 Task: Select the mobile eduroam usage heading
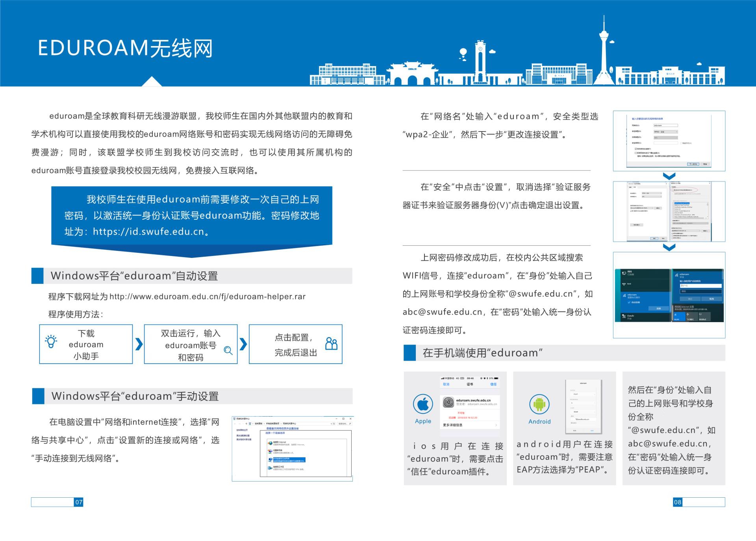482,352
